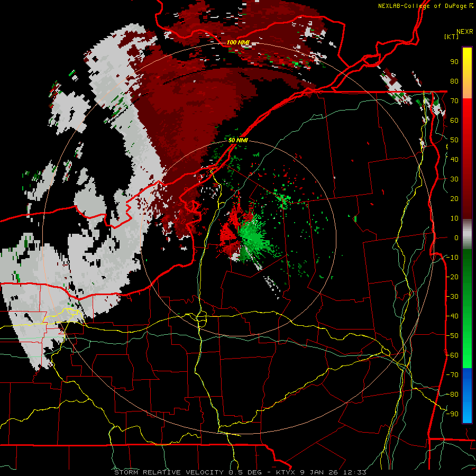
Task: Click the "100 NMI" range ring label
Action: (237, 42)
